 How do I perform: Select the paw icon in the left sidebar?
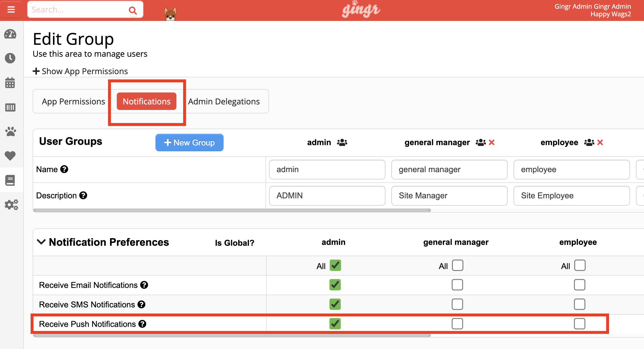point(10,131)
